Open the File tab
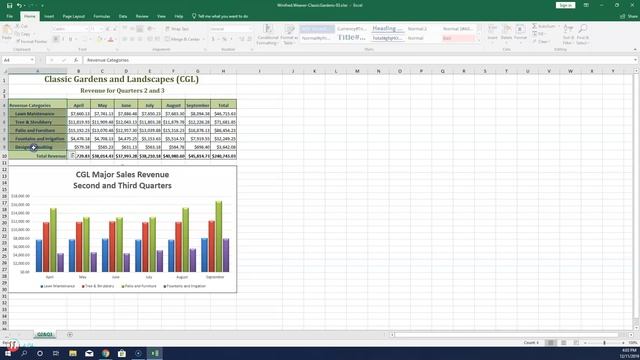This screenshot has width=640, height=360. coord(10,16)
